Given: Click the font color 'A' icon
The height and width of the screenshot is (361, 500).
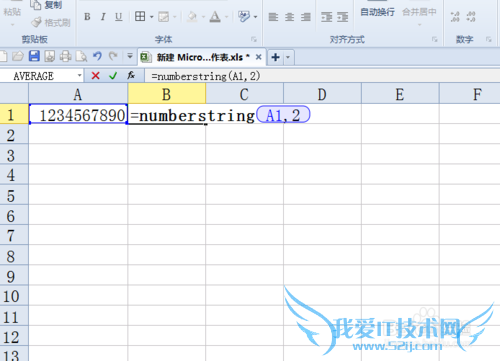Looking at the screenshot, I should coord(215,16).
